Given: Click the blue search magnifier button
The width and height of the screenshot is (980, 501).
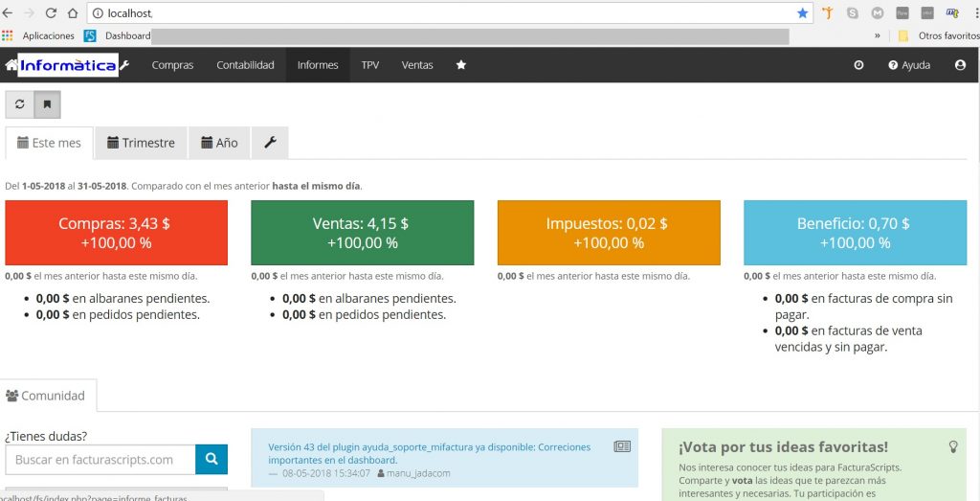Looking at the screenshot, I should point(212,460).
